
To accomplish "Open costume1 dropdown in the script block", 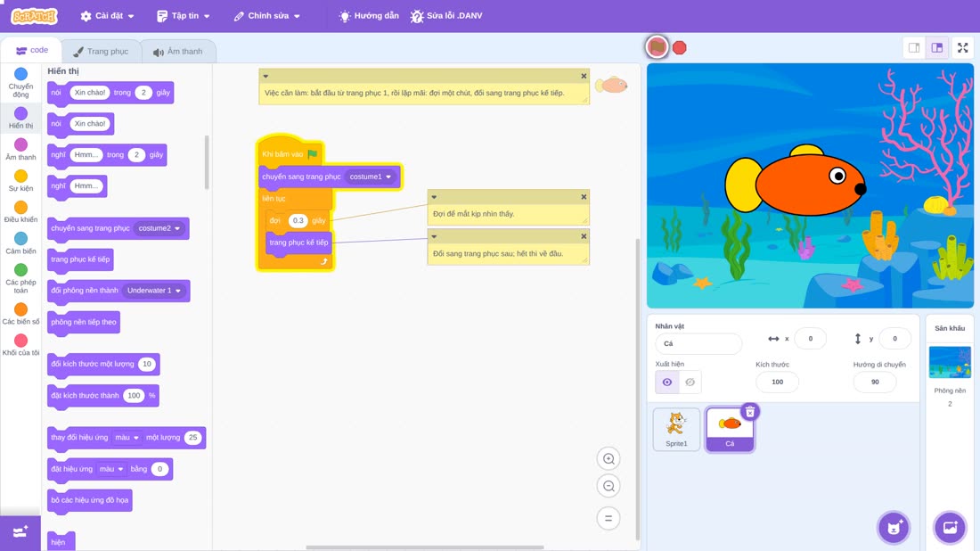I will 371,177.
